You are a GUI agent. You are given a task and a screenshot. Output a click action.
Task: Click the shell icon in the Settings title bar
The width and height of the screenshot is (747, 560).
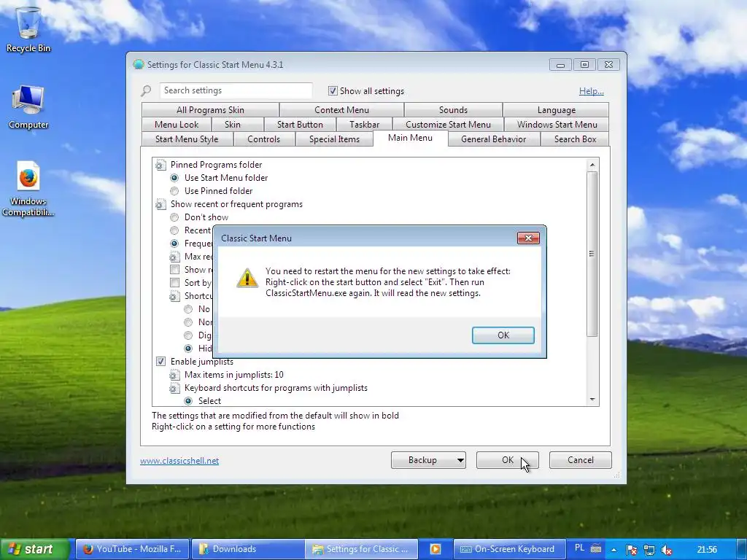click(x=139, y=65)
